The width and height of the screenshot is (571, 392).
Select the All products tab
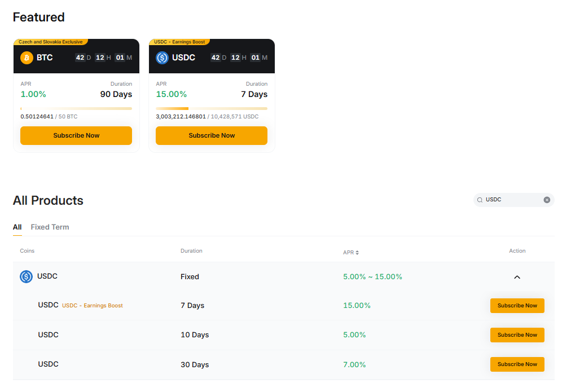[17, 227]
